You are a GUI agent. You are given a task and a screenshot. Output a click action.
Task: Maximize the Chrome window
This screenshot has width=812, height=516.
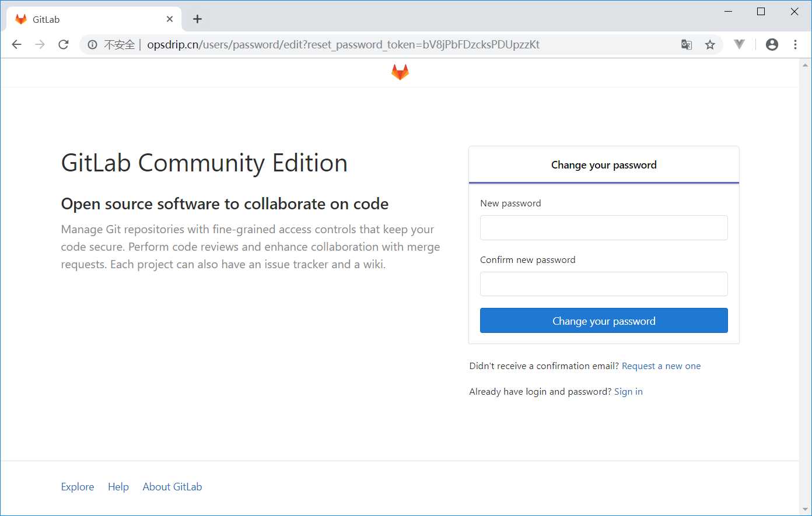[x=761, y=12]
